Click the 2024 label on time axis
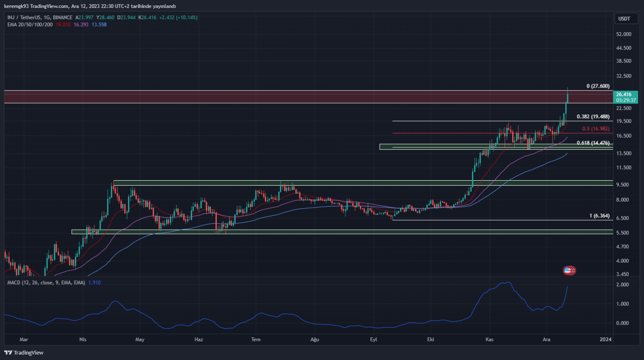 [x=605, y=339]
